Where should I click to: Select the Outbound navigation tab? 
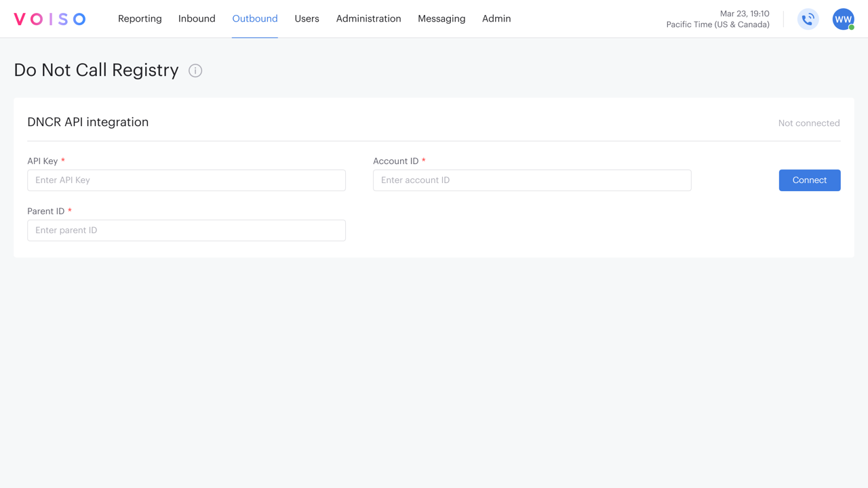pos(255,19)
